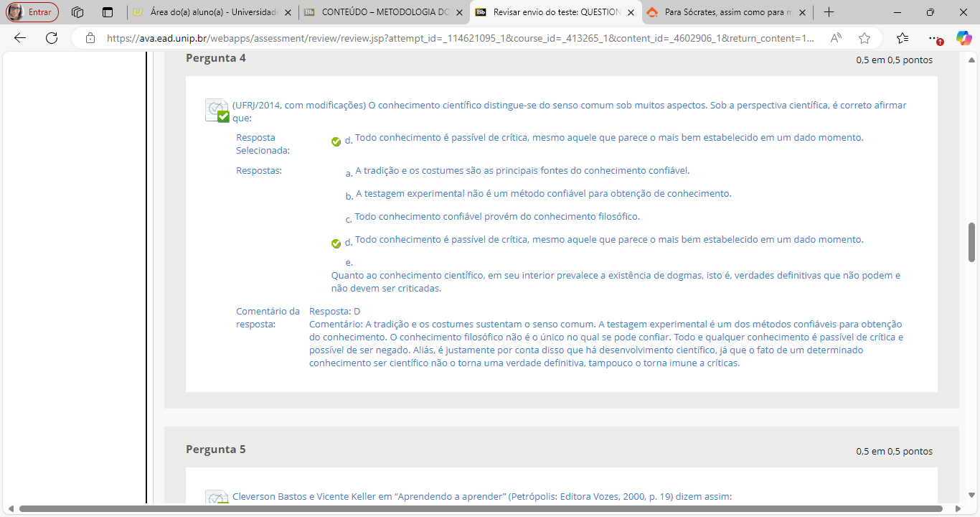Screen dimensions: 980x517
Task: Click green check beside selected answer d
Action: [x=336, y=141]
